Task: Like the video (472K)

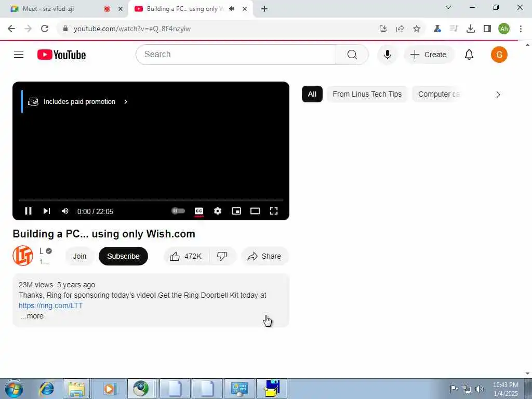Action: 187,256
